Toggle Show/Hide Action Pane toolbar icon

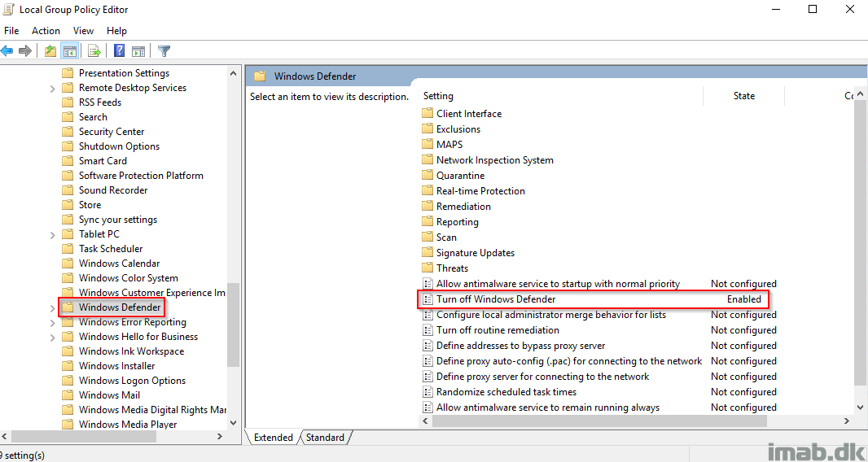[138, 51]
